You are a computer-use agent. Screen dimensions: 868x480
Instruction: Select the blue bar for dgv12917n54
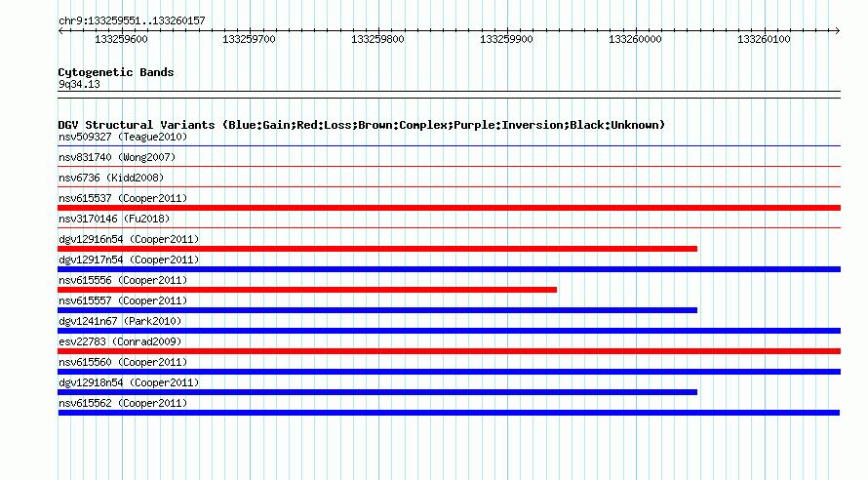pyautogui.click(x=449, y=269)
